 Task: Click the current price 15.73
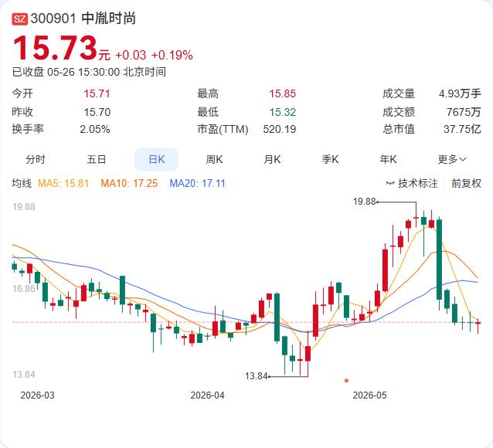click(55, 48)
